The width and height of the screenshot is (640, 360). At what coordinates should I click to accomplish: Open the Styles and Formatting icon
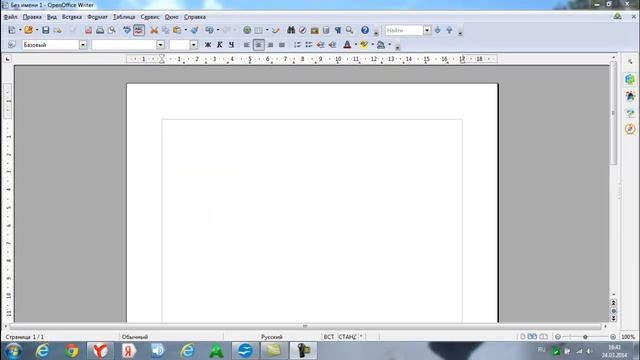(x=12, y=44)
